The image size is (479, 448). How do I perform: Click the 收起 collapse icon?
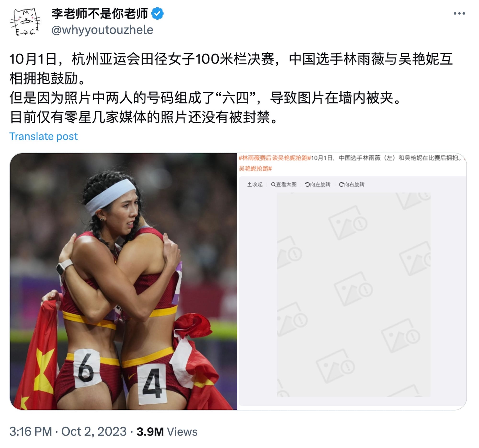coord(249,185)
